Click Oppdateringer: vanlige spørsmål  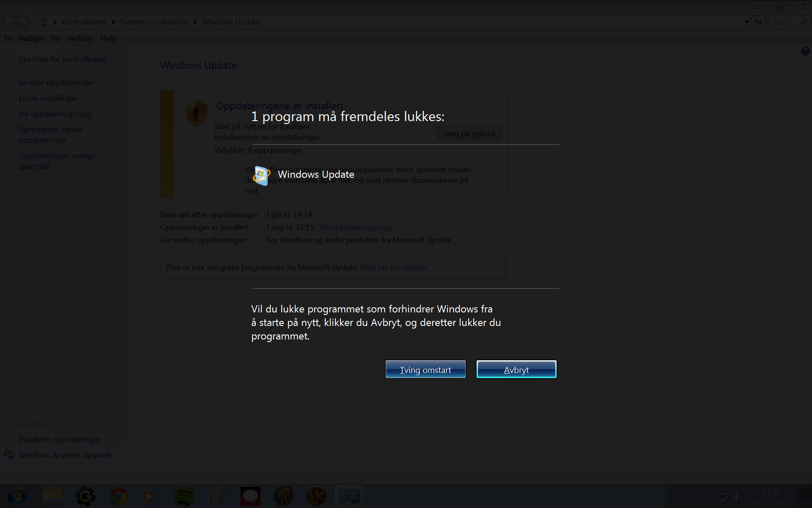pyautogui.click(x=57, y=161)
